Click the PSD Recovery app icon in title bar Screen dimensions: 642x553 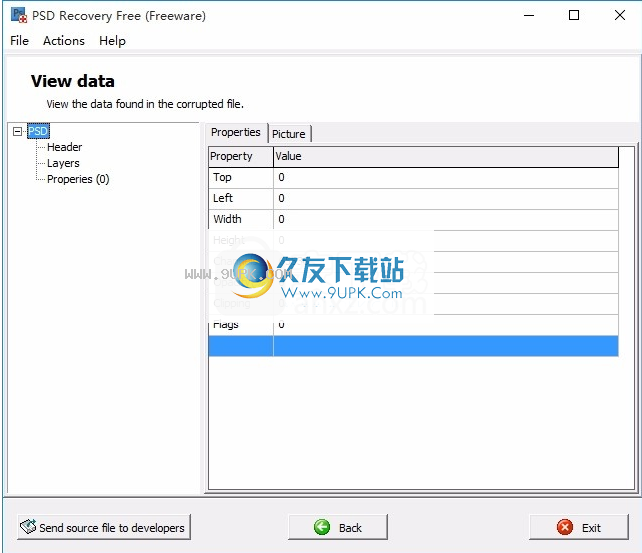(19, 15)
